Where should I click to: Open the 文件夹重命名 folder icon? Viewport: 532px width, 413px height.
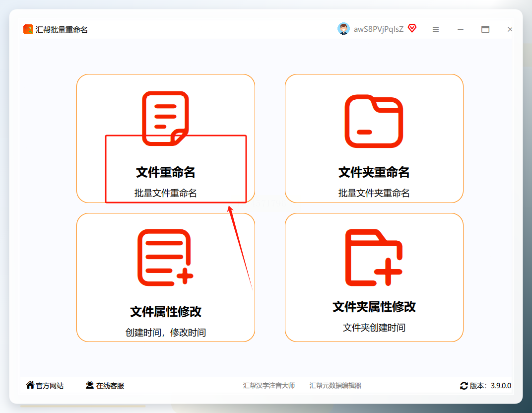coord(374,121)
